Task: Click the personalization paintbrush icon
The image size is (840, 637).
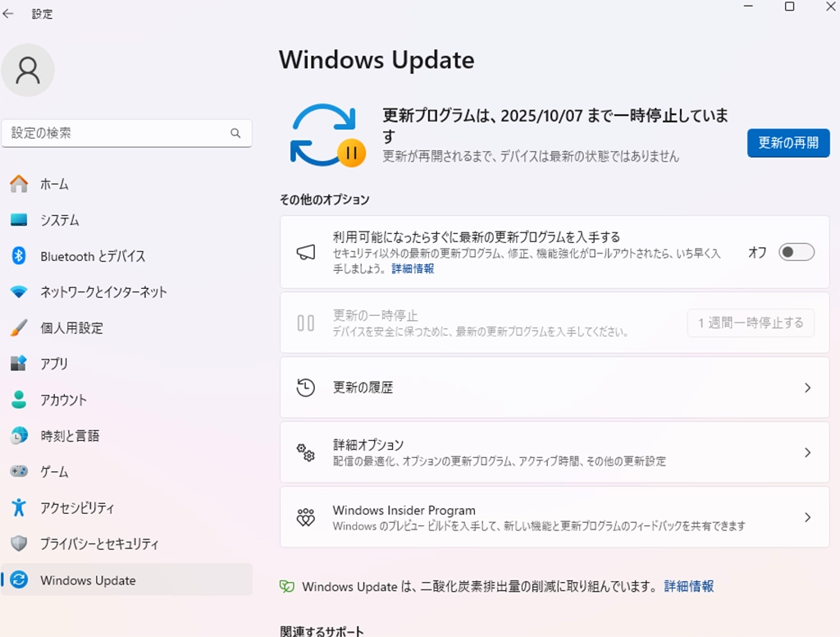Action: 19,328
